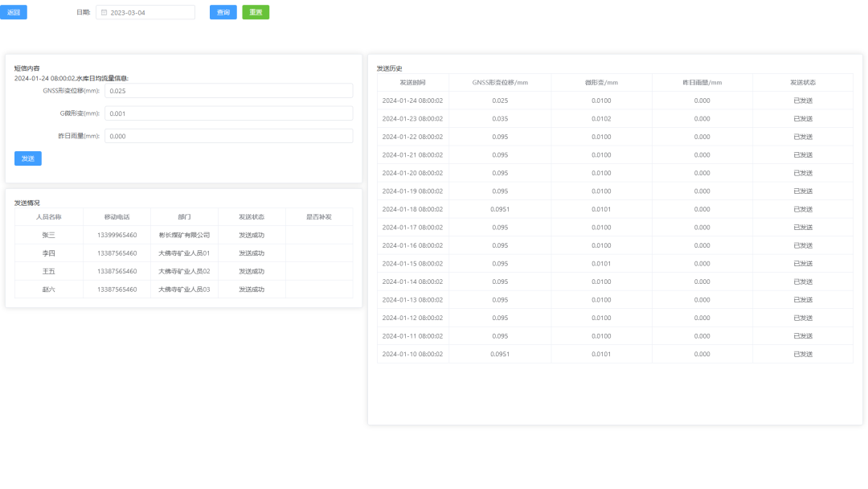
Task: Click the calendar icon in date field
Action: pyautogui.click(x=104, y=13)
